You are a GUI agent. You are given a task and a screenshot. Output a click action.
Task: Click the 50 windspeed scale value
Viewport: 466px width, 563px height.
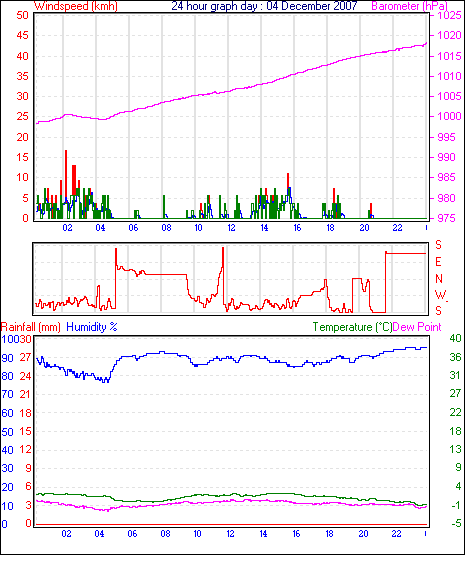click(x=22, y=15)
